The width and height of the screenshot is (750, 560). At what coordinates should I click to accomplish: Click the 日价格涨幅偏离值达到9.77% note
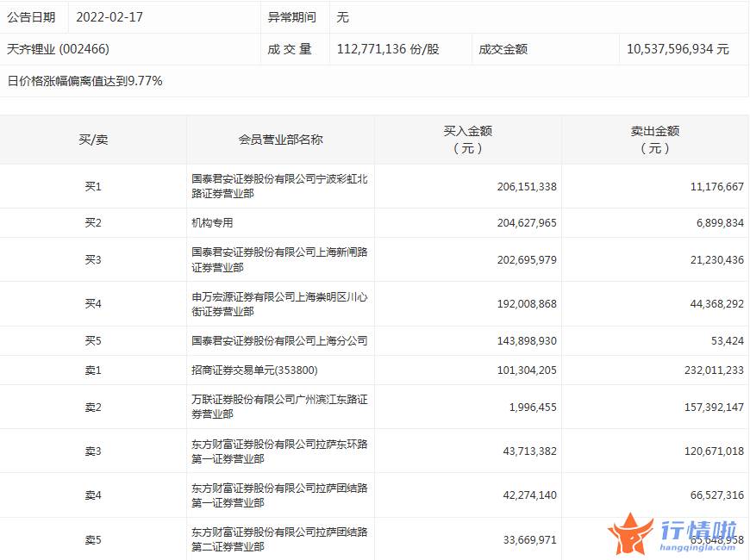pos(84,81)
